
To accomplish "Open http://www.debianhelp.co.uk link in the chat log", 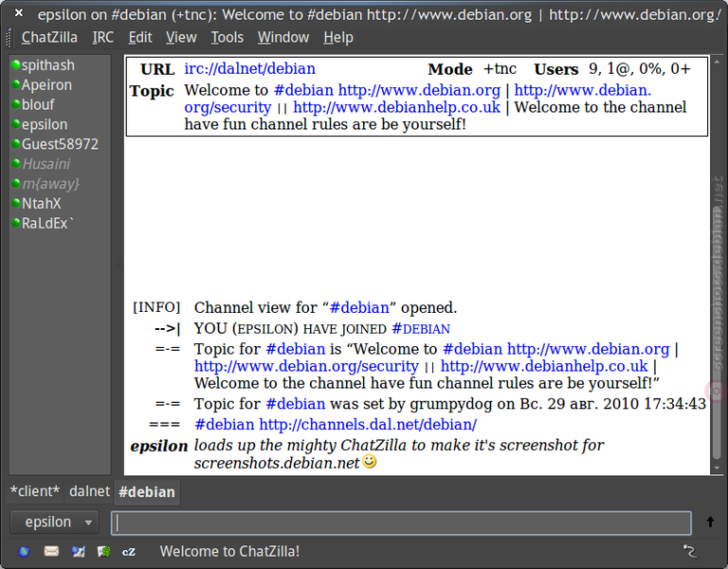I will [x=544, y=366].
